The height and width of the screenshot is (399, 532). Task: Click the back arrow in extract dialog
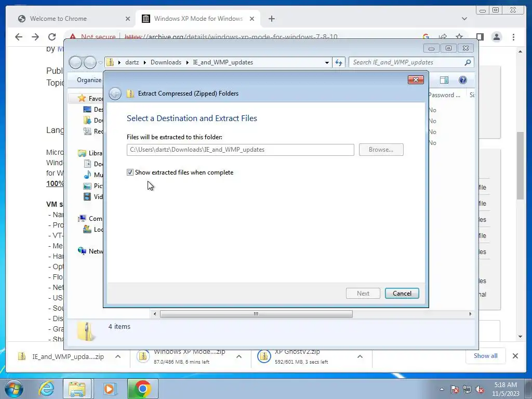[x=115, y=94]
